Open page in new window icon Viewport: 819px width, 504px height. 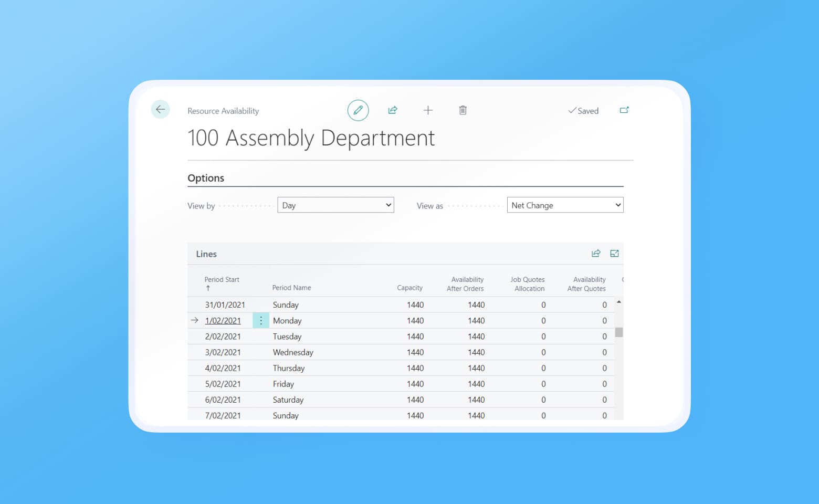point(624,110)
